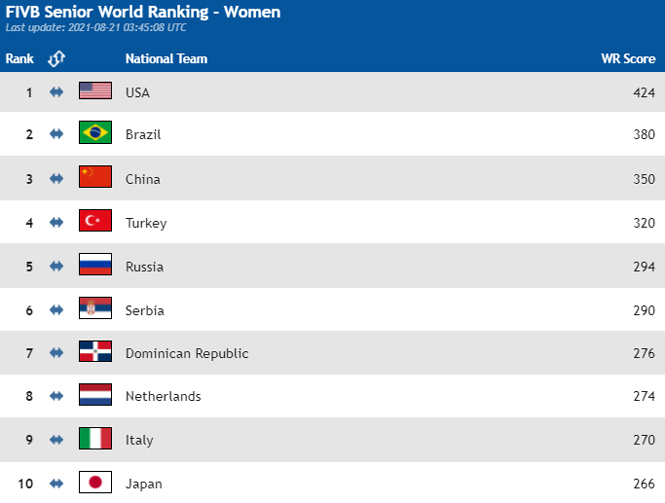Screen dimensions: 665x503
Task: Click the rank movement arrow in Japan row
Action: click(x=56, y=483)
